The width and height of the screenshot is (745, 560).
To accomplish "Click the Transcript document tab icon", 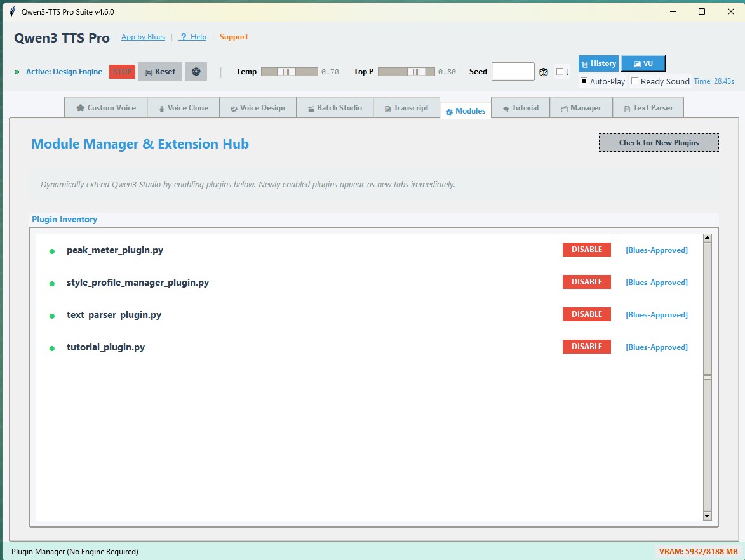I will 387,107.
